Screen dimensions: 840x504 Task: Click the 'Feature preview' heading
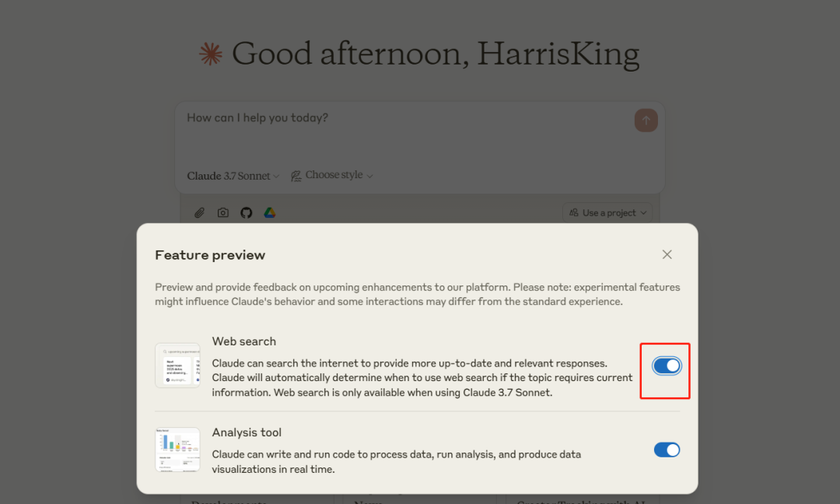(x=210, y=255)
